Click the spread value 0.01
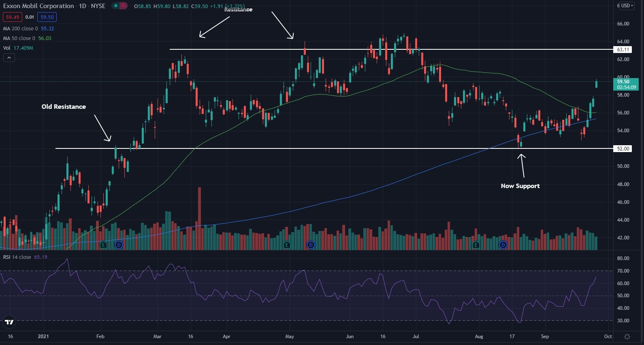 [30, 17]
